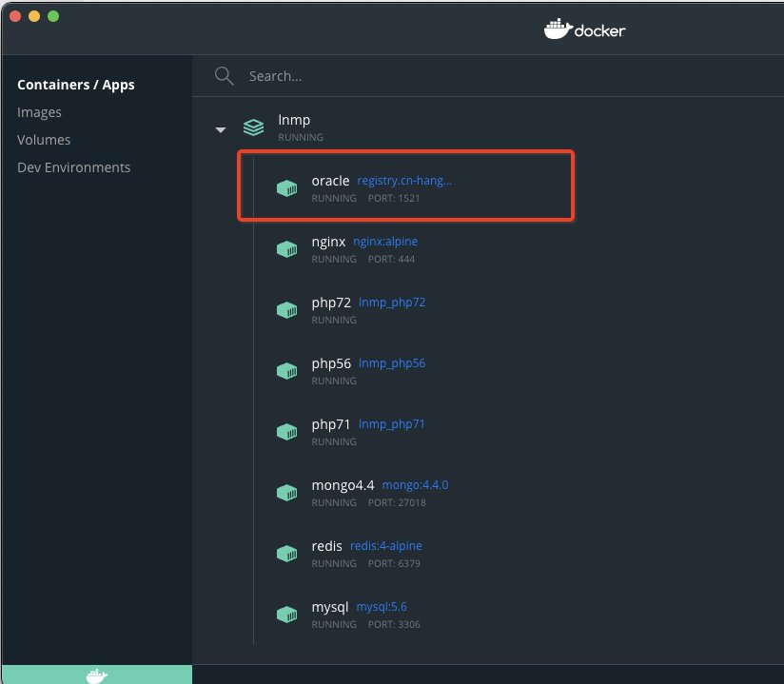Select the php71 container row

tap(476, 432)
